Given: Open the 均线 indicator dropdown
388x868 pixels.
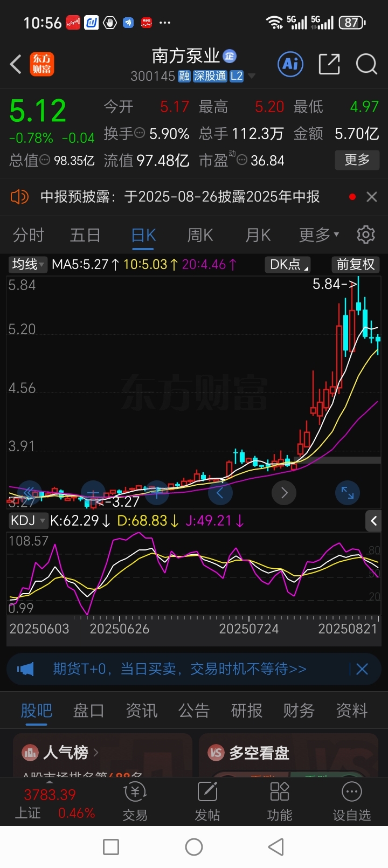Looking at the screenshot, I should 28,264.
